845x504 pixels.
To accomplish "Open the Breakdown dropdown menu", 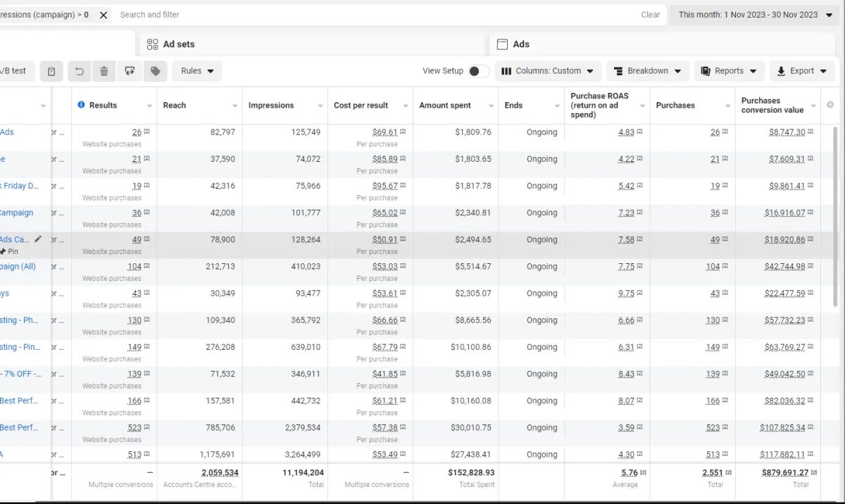I will (x=647, y=71).
